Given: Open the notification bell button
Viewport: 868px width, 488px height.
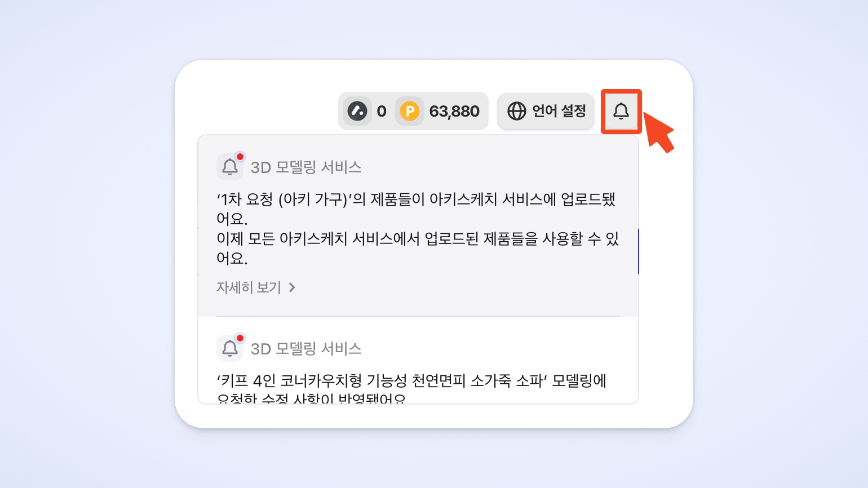Looking at the screenshot, I should [621, 111].
